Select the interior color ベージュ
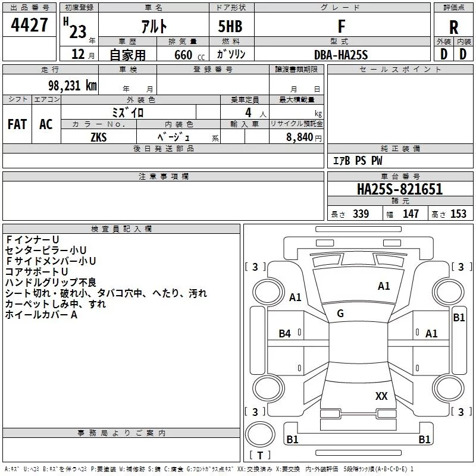The height and width of the screenshot is (476, 476). click(173, 137)
